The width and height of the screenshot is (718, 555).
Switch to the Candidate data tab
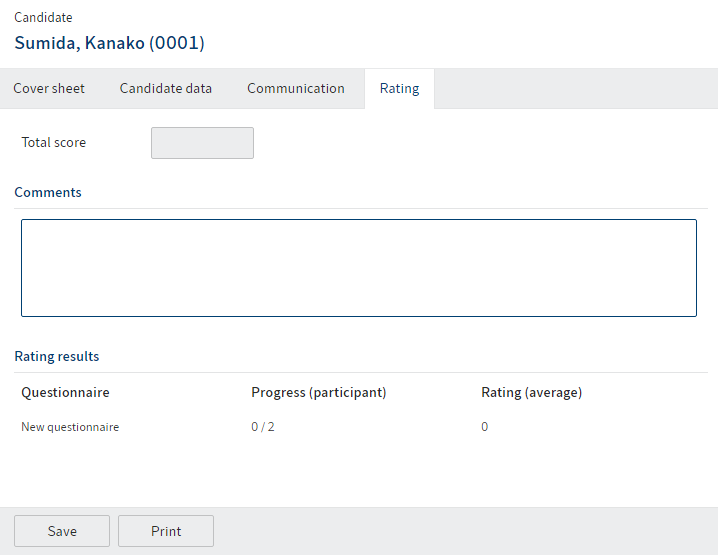click(166, 88)
